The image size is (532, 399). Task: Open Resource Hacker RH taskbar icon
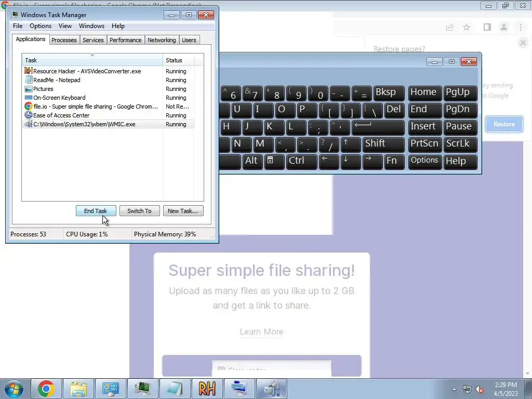coord(207,389)
